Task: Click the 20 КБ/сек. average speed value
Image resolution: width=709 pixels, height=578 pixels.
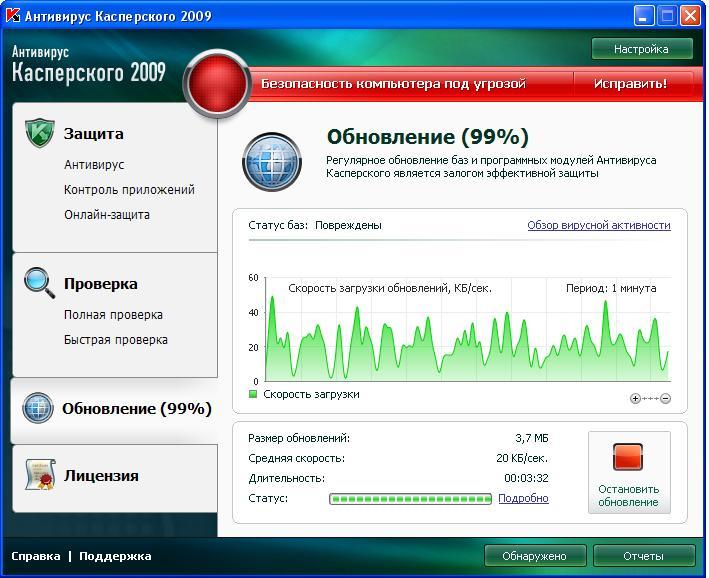Action: (x=522, y=458)
